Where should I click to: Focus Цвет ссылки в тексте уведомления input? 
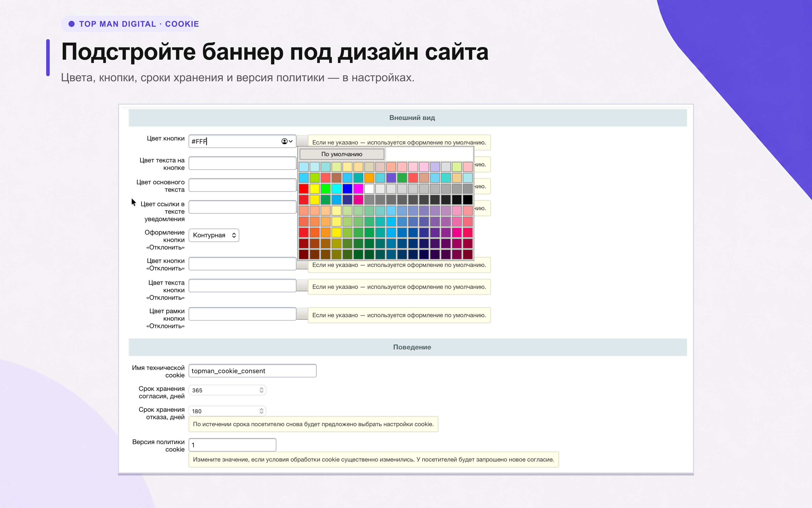click(242, 207)
